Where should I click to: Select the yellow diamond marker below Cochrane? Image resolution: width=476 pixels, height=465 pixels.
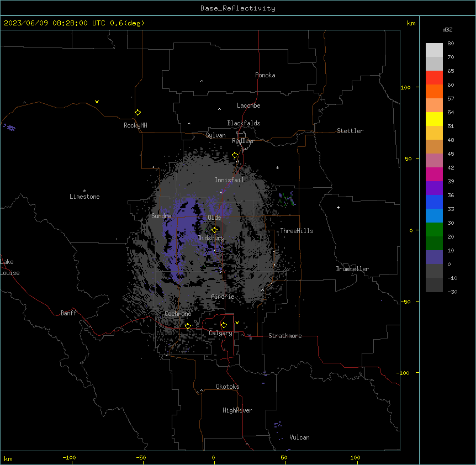pyautogui.click(x=188, y=326)
